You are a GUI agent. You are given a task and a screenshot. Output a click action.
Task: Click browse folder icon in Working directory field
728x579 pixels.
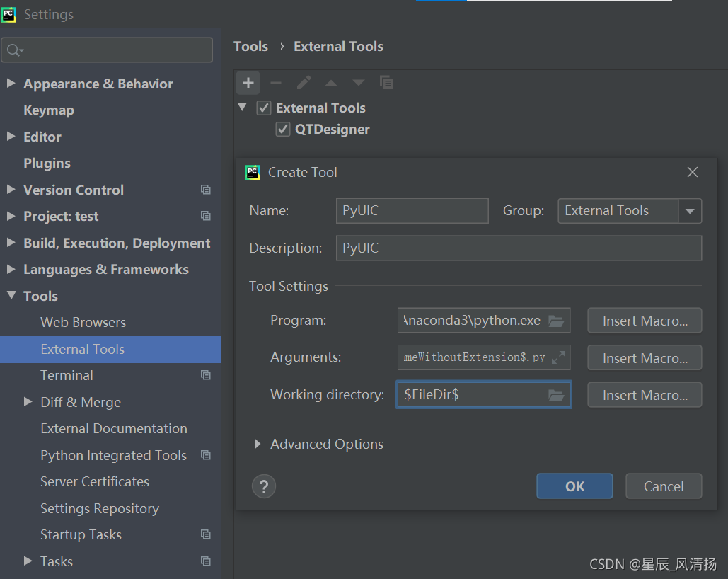click(556, 395)
